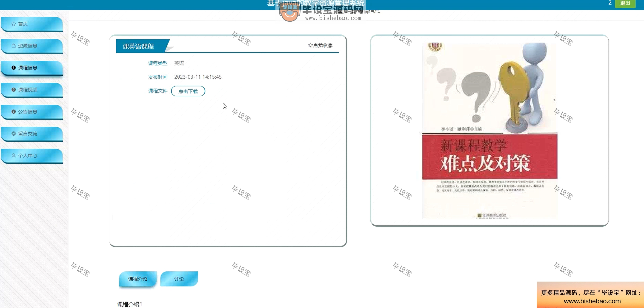The height and width of the screenshot is (308, 644).
Task: Click the publish time 2023-03-11 14:15:45
Action: tap(198, 77)
